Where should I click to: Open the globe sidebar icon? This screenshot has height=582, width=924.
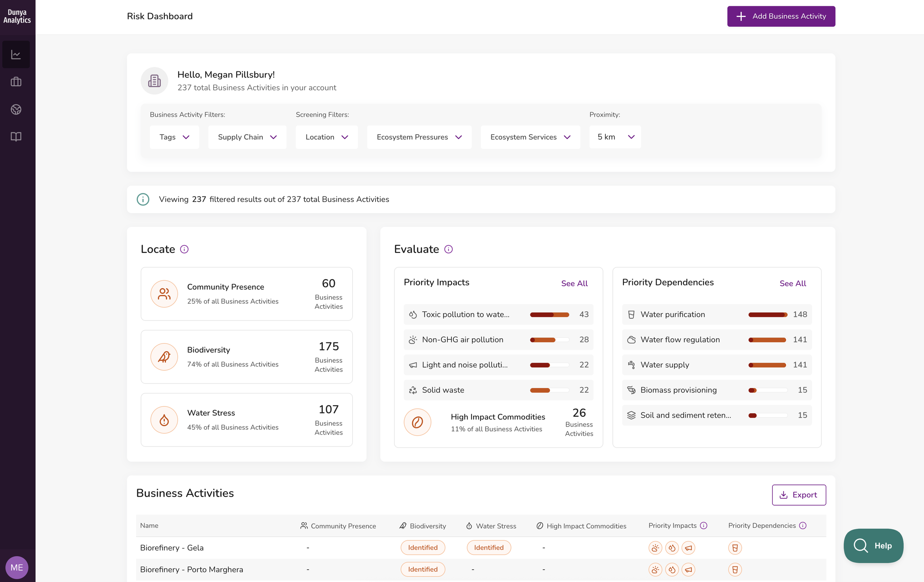pyautogui.click(x=16, y=109)
